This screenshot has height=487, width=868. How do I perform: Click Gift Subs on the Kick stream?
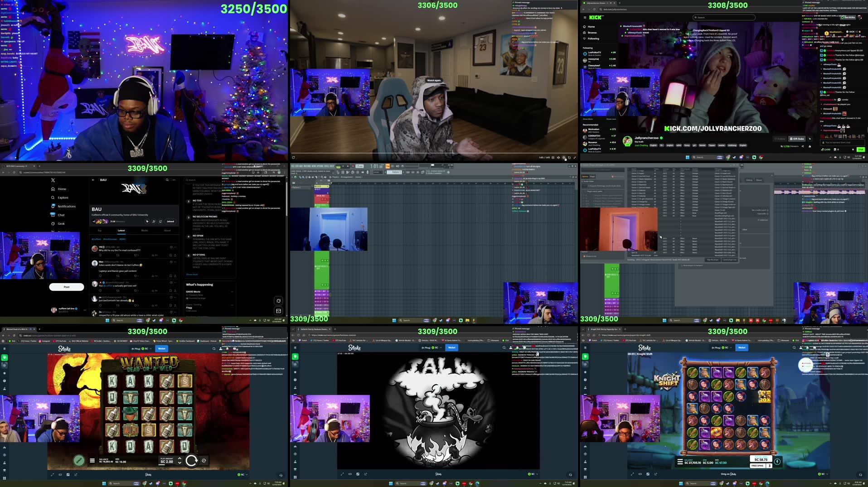797,139
